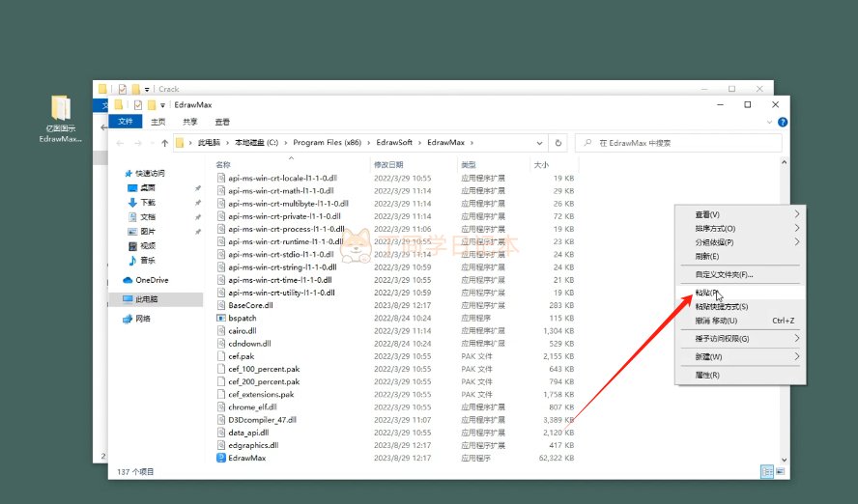Click the up-one-level arrow in navigation bar
This screenshot has width=858, height=504.
164,143
